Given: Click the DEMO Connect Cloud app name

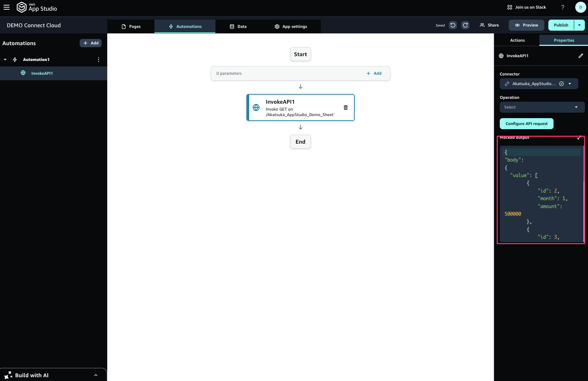Looking at the screenshot, I should (34, 25).
